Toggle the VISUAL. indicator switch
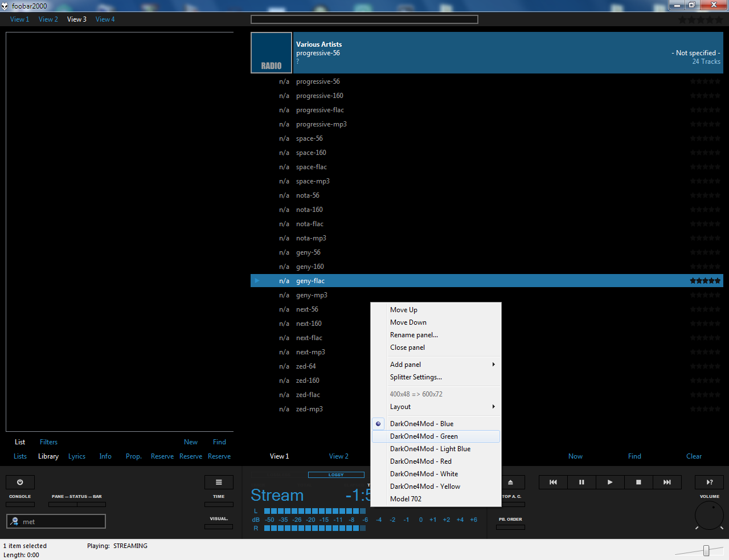Image resolution: width=729 pixels, height=560 pixels. 219,526
